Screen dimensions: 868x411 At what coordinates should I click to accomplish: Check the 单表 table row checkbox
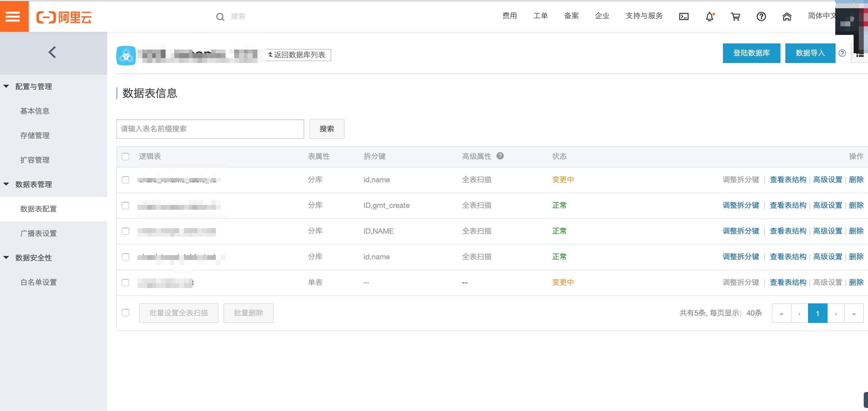pyautogui.click(x=125, y=283)
